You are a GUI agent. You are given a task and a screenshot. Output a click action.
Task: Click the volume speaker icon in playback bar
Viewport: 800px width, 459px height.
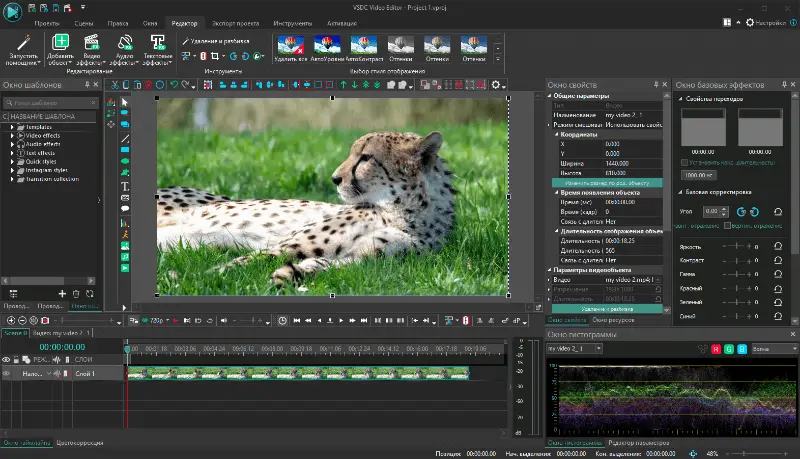tap(223, 320)
